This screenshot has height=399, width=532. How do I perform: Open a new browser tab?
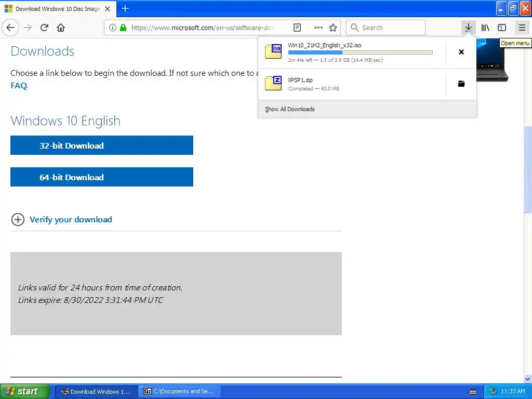click(x=125, y=8)
